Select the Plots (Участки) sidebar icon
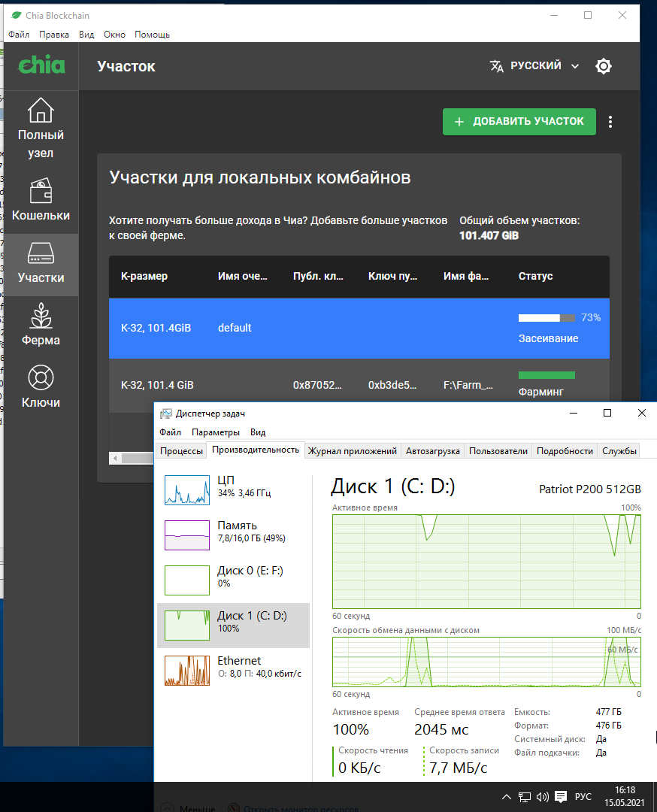The width and height of the screenshot is (657, 812). pyautogui.click(x=41, y=262)
